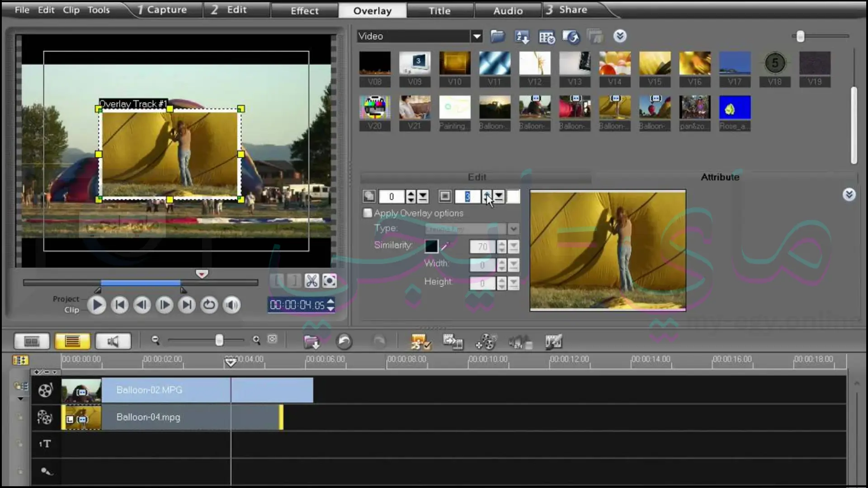
Task: Select the snapshot/capture icon in preview
Action: (330, 281)
